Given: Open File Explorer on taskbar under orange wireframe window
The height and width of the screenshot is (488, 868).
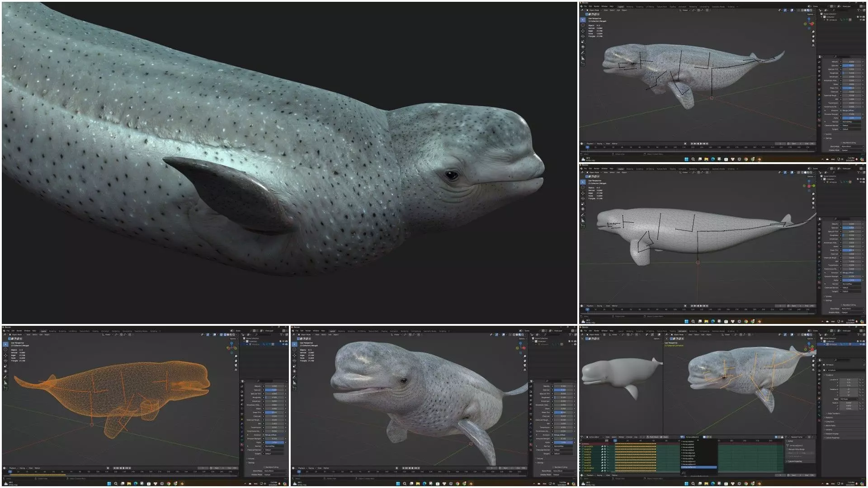Looking at the screenshot, I should tap(129, 483).
